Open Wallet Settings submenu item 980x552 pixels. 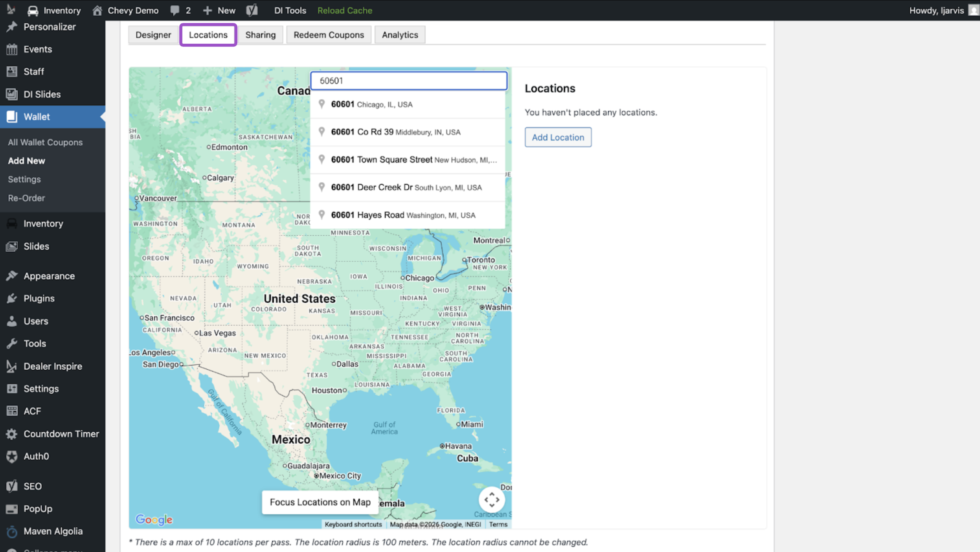pos(24,179)
